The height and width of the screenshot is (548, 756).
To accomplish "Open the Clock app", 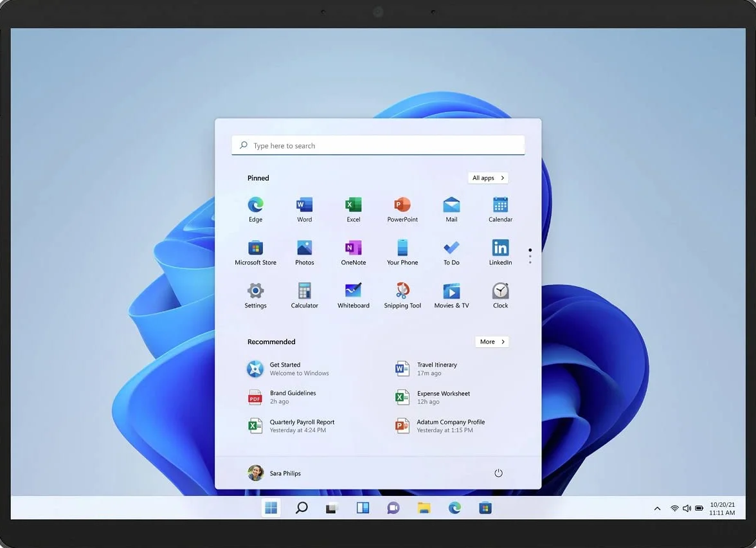I will [x=500, y=295].
